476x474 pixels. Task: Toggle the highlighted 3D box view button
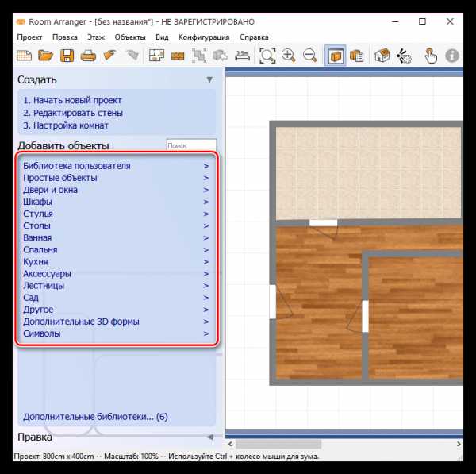point(335,56)
